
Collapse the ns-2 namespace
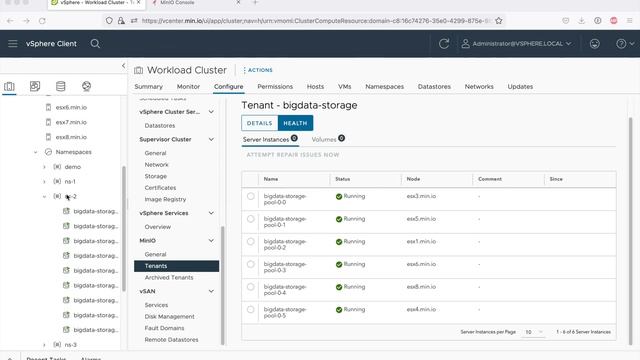(x=44, y=196)
